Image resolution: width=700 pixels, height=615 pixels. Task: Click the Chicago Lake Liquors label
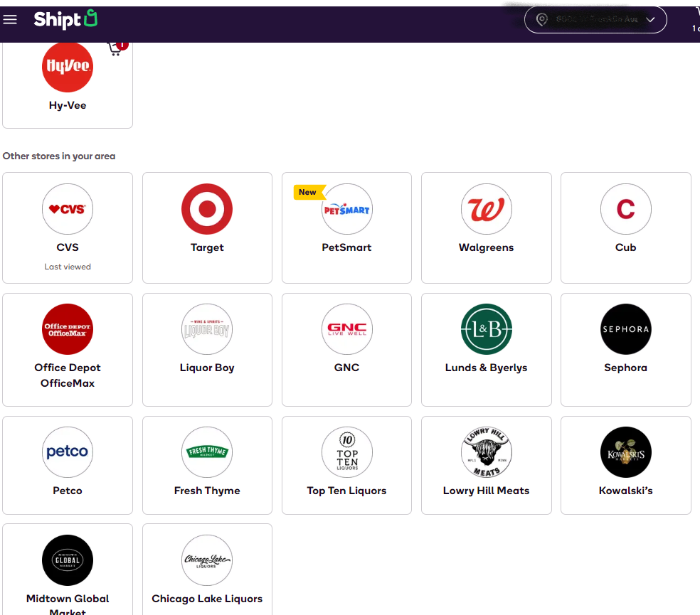207,599
